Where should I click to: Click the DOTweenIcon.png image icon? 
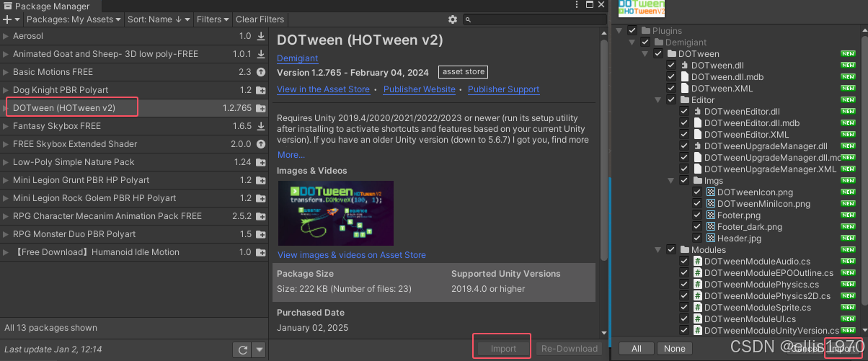pos(711,192)
